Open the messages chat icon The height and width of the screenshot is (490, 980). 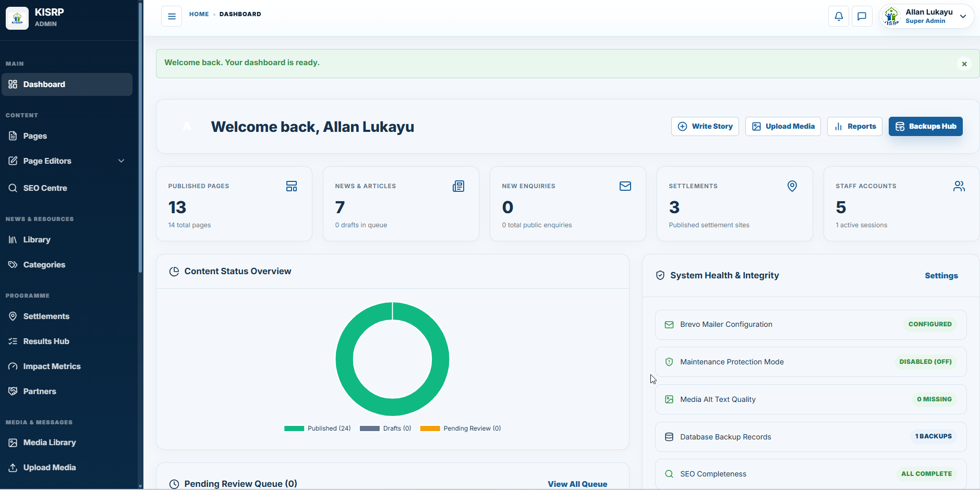[x=862, y=16]
